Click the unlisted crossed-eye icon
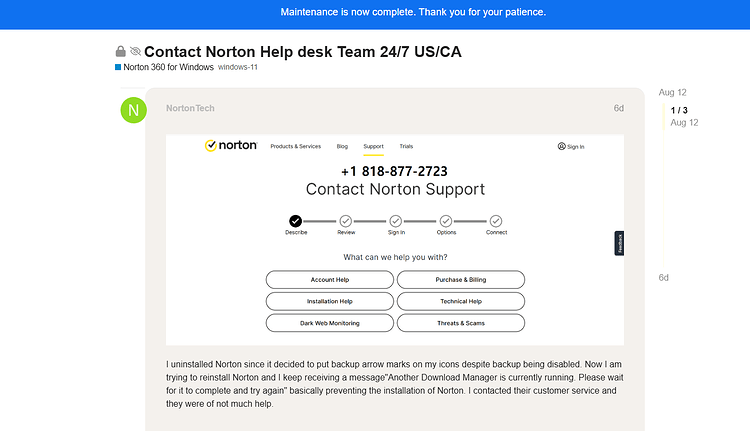This screenshot has height=431, width=750. coord(135,51)
